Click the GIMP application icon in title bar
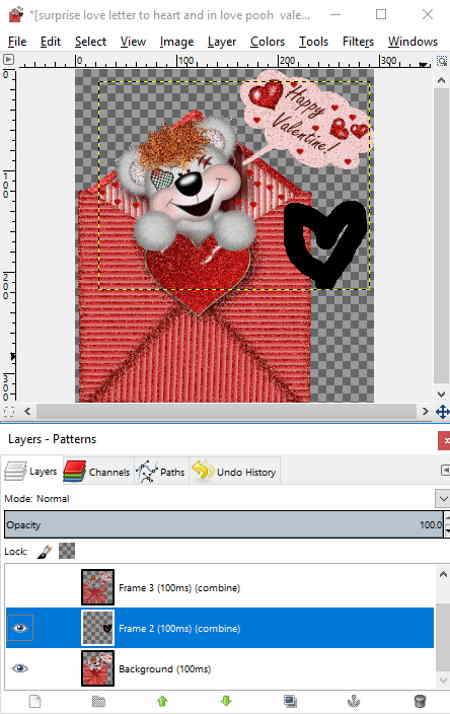Viewport: 450px width, 714px height. click(16, 15)
